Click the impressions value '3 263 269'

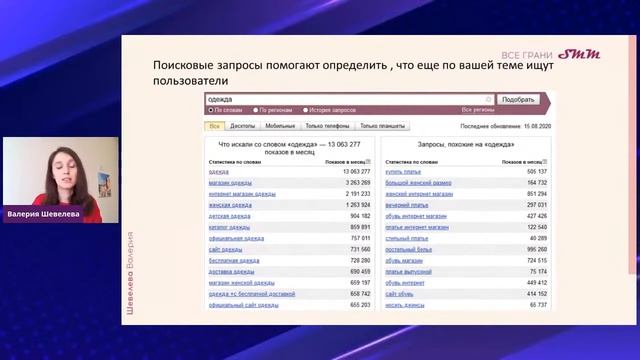[358, 183]
